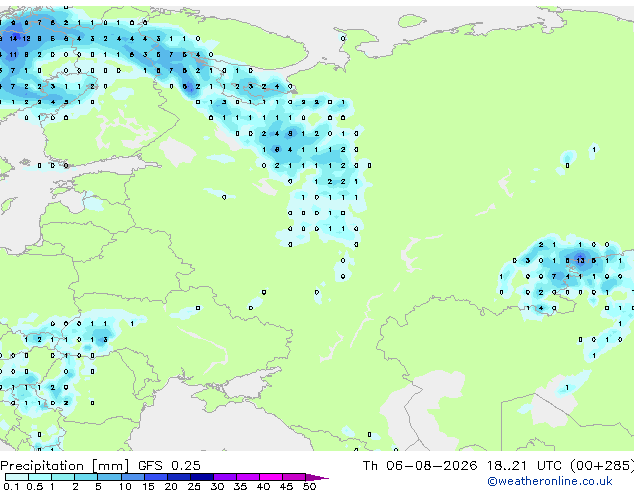Click the '18..21 UTC' time text

(524, 466)
